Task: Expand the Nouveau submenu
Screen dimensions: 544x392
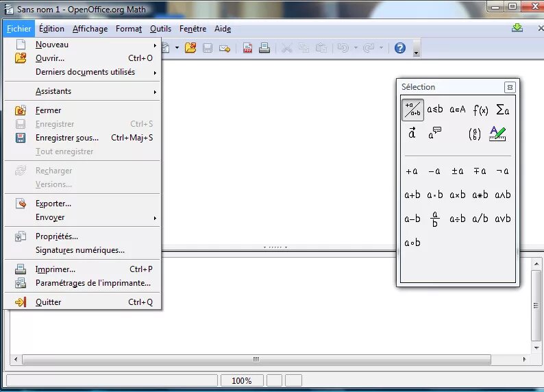Action: 82,45
